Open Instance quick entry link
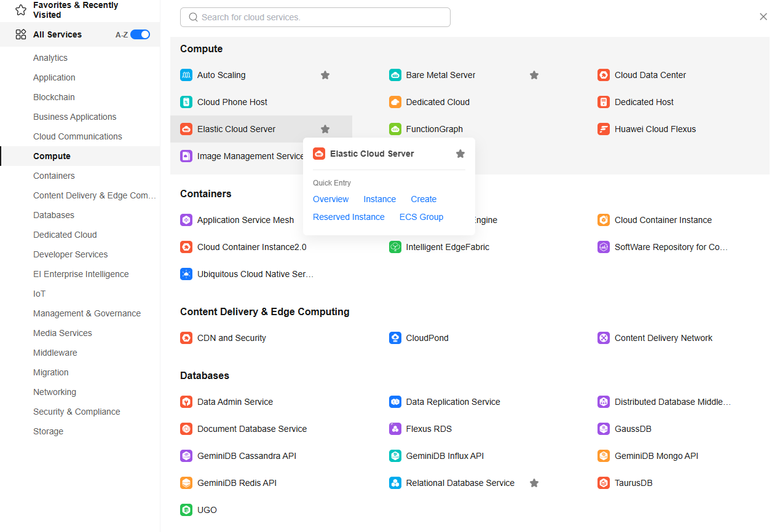This screenshot has width=777, height=532. click(379, 199)
